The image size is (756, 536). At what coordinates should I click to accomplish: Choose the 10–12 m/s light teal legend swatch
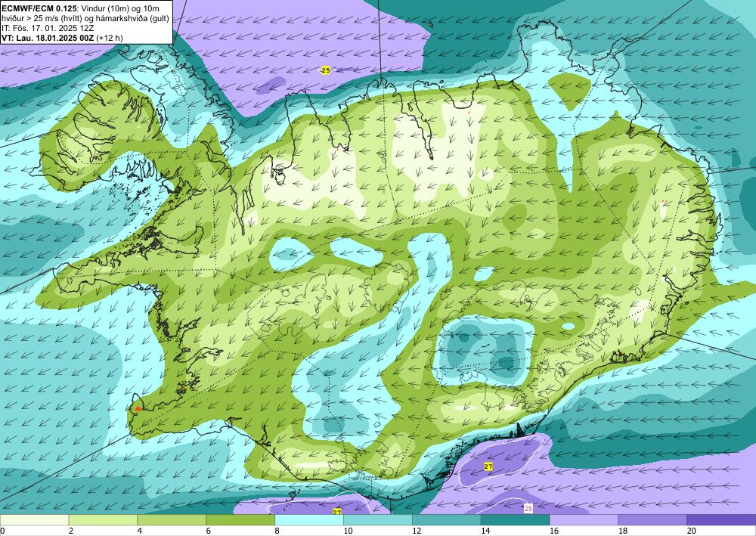[x=378, y=520]
